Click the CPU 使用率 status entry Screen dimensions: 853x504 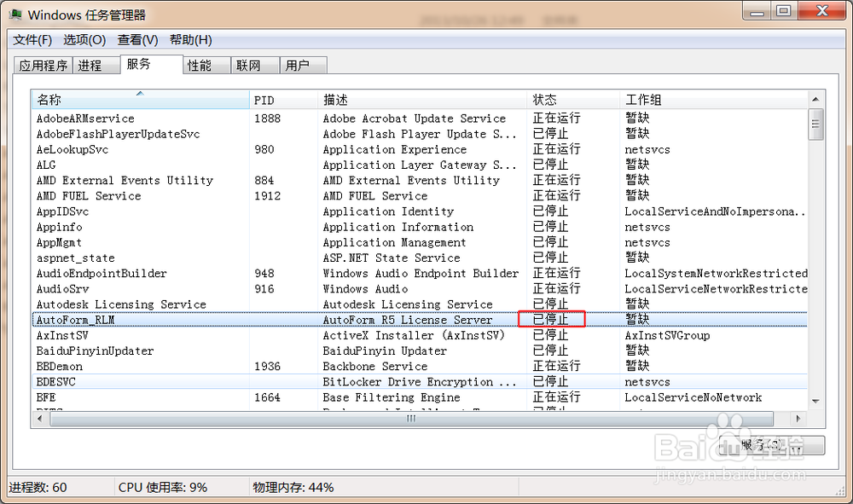163,488
